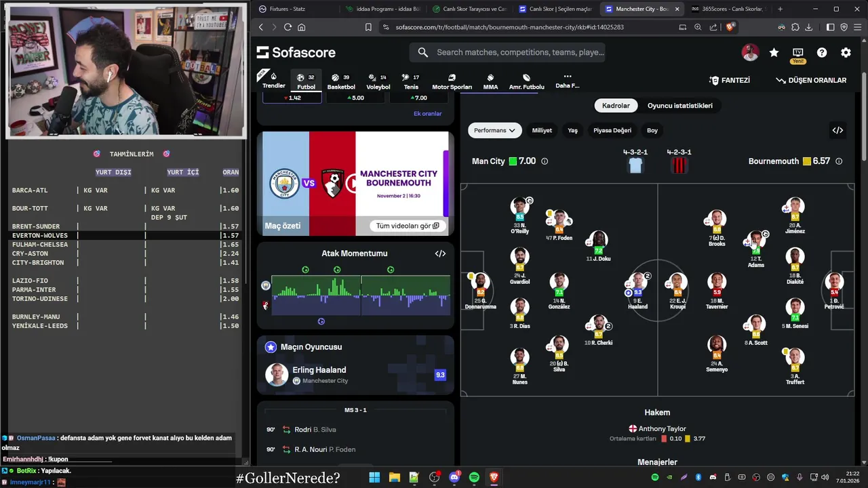This screenshot has width=868, height=488.
Task: Open a new browser tab with plus button
Action: [780, 9]
